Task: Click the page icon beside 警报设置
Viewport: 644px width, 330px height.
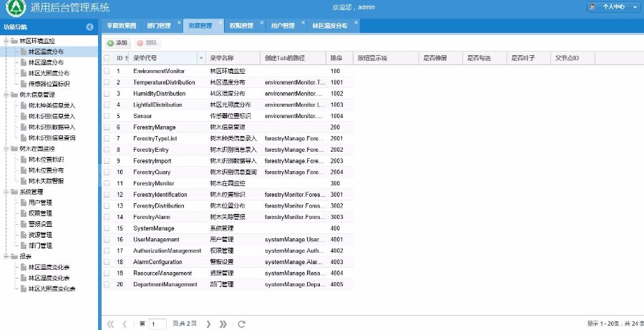Action: 24,224
